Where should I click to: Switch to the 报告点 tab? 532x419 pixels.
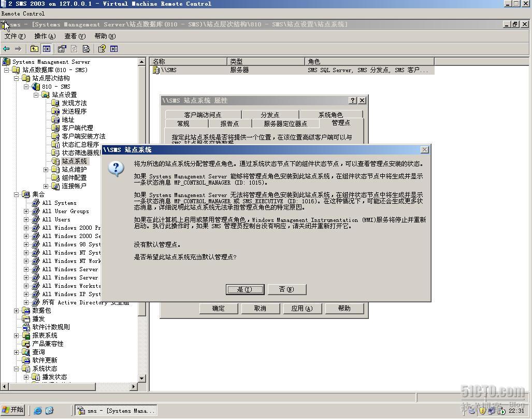coord(229,123)
